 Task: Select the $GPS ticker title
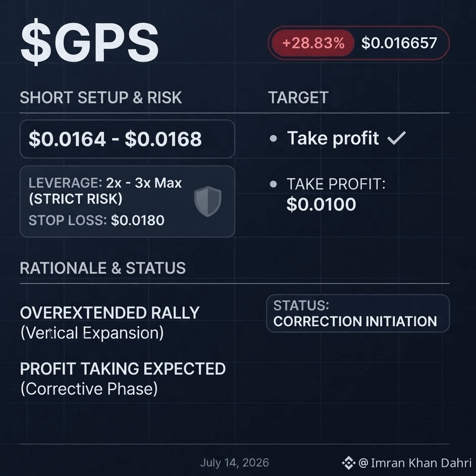(x=89, y=42)
